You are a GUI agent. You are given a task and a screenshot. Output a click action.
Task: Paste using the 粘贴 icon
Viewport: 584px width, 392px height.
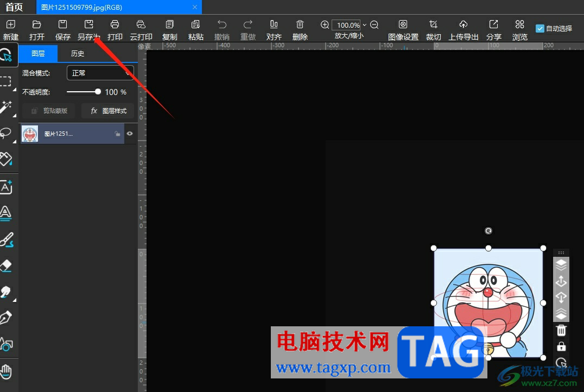[x=195, y=30]
